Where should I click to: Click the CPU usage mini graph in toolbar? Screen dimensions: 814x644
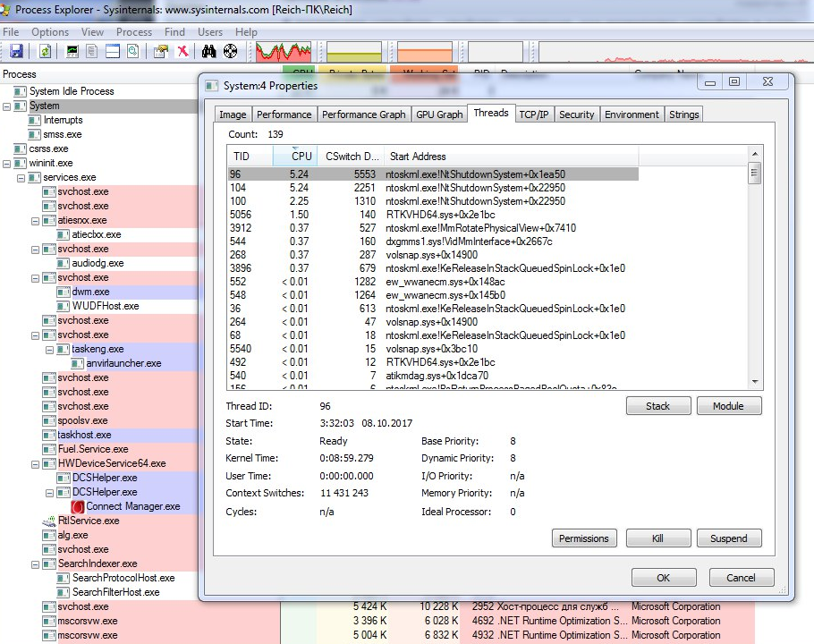(284, 52)
